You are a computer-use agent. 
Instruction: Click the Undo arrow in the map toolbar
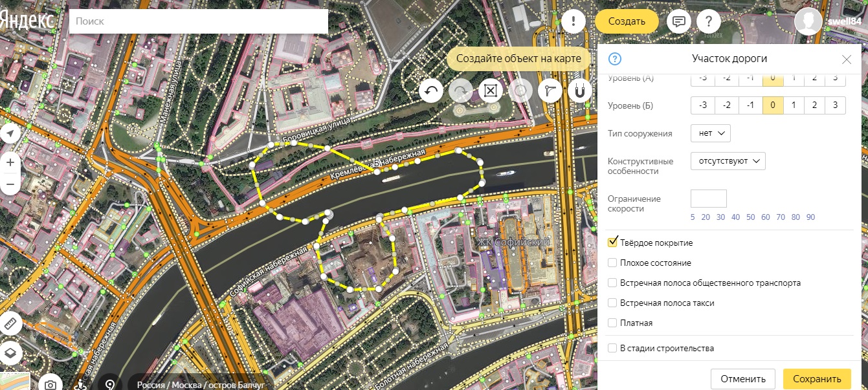pyautogui.click(x=431, y=91)
